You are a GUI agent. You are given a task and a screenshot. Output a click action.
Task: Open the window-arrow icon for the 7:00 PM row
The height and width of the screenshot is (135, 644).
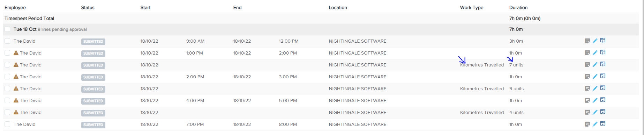(x=603, y=124)
